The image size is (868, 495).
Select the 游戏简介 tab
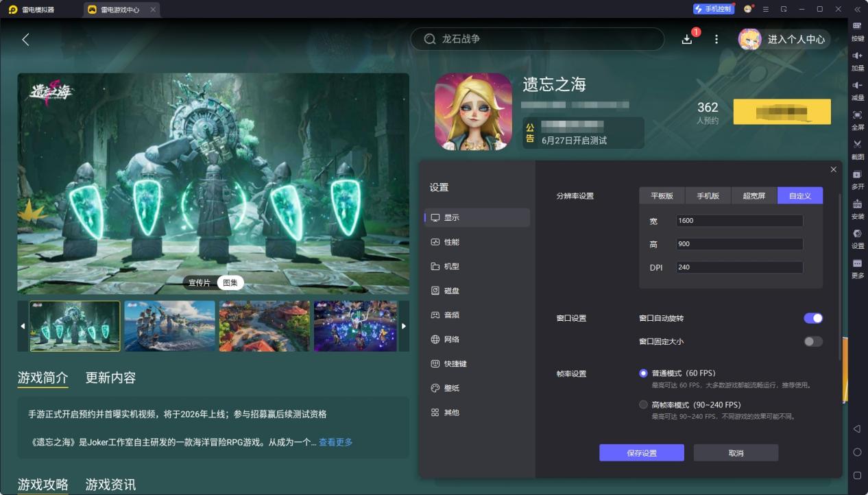43,378
